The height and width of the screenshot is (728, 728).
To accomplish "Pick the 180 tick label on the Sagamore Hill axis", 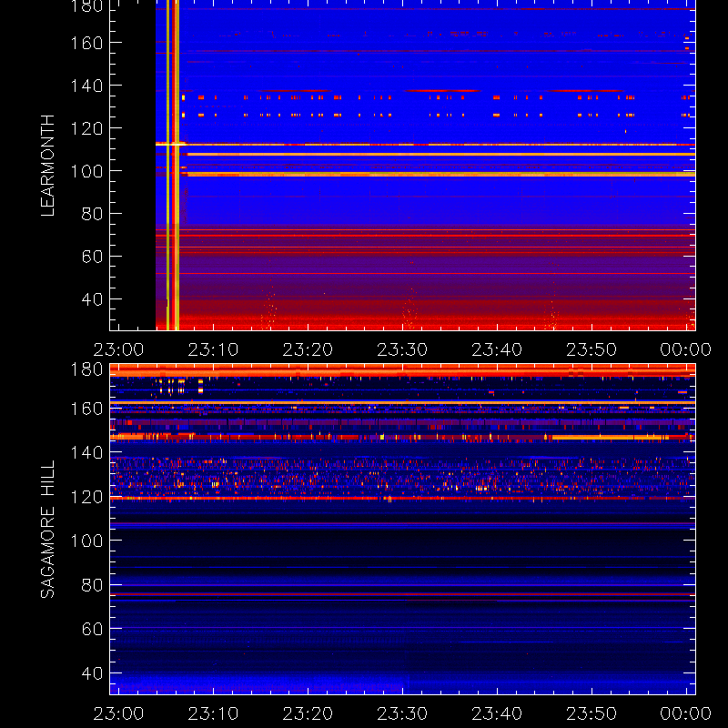I will click(86, 369).
